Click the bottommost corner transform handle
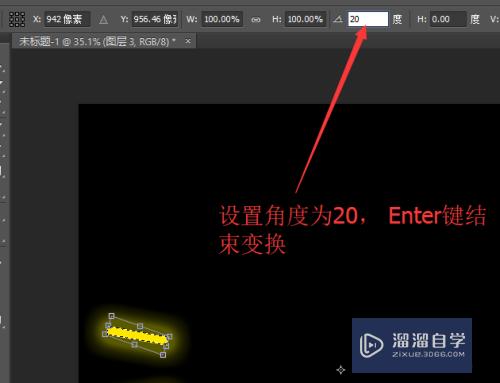 click(163, 355)
